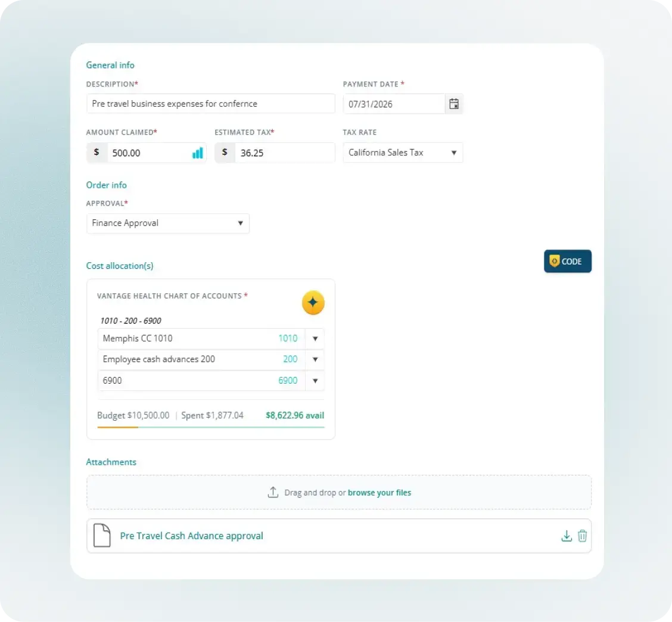Click the shield icon on CODE button
The width and height of the screenshot is (672, 622).
tap(555, 261)
